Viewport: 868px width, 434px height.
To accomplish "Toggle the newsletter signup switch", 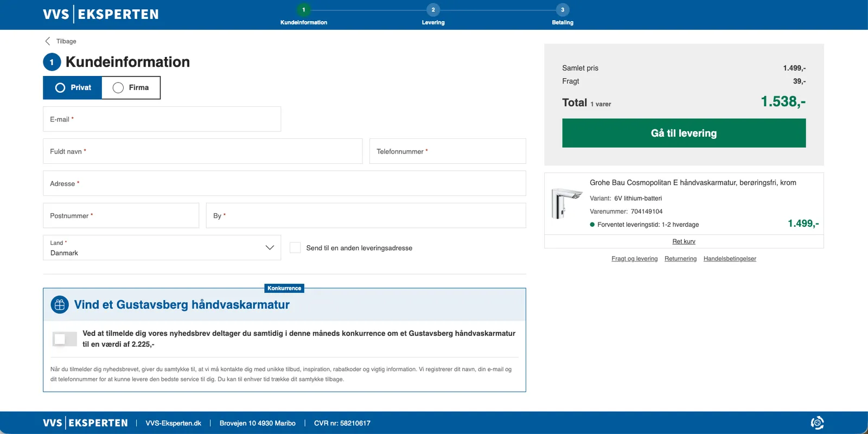I will click(x=65, y=339).
